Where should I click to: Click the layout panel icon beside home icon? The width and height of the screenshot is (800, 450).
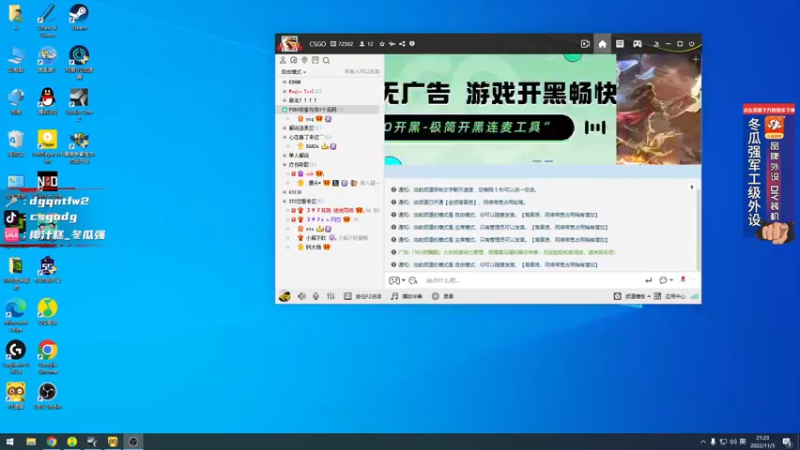pyautogui.click(x=619, y=44)
